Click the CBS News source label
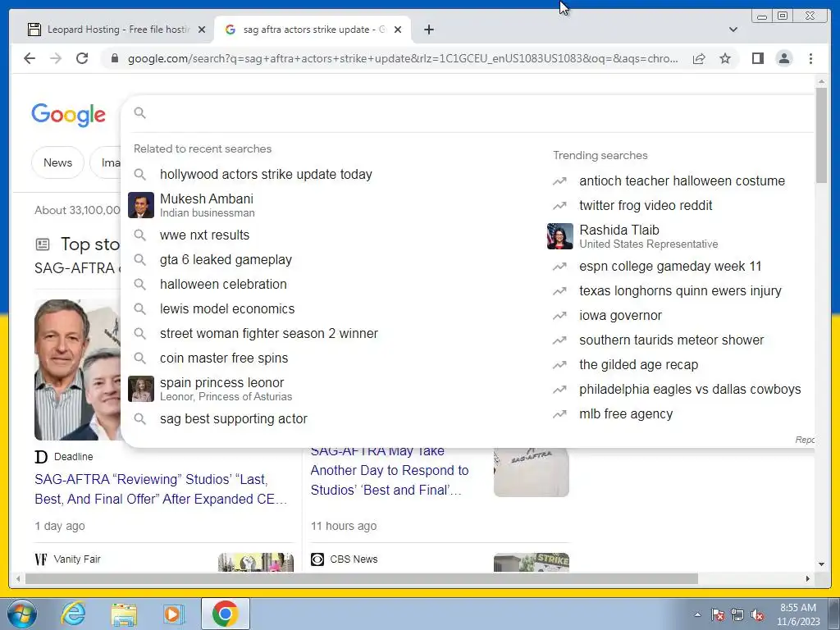 [354, 559]
